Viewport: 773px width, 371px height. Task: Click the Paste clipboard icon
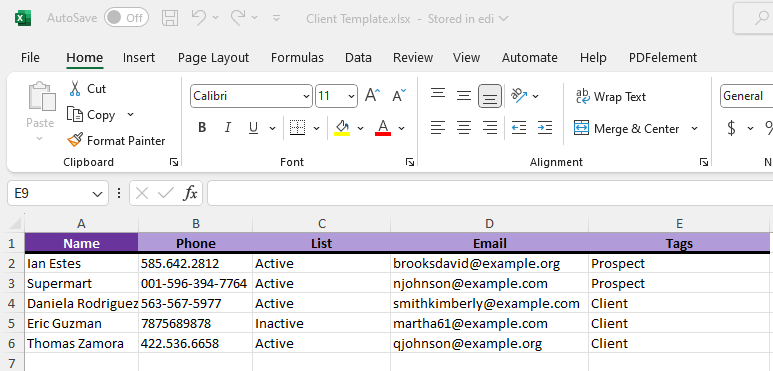(x=41, y=97)
